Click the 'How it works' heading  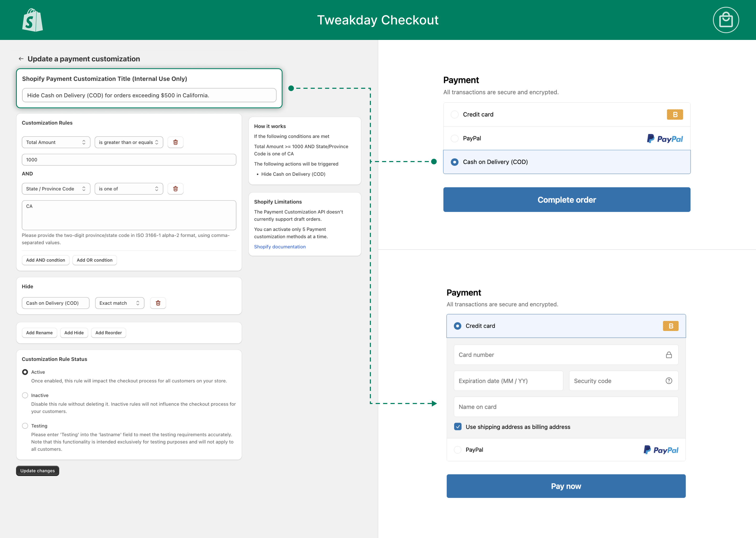click(270, 126)
